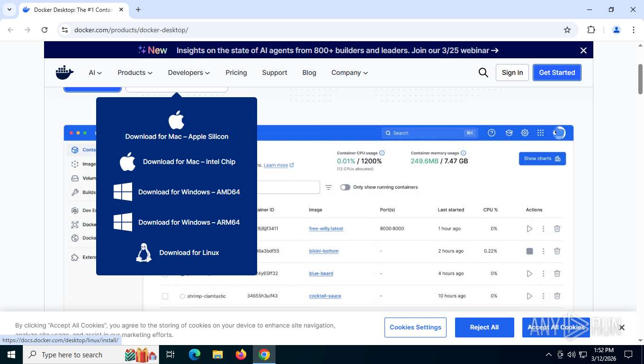Viewport: 644px width, 364px height.
Task: Open File Explorer from taskbar
Action: pyautogui.click(x=217, y=355)
